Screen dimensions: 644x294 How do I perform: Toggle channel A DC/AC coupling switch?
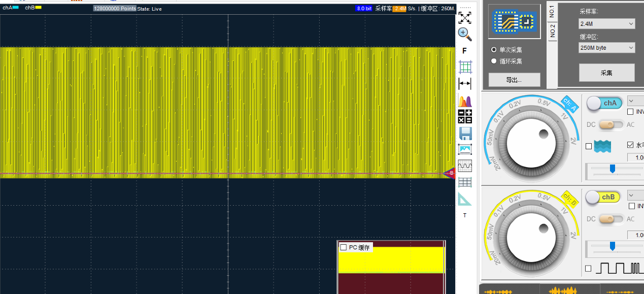[612, 124]
